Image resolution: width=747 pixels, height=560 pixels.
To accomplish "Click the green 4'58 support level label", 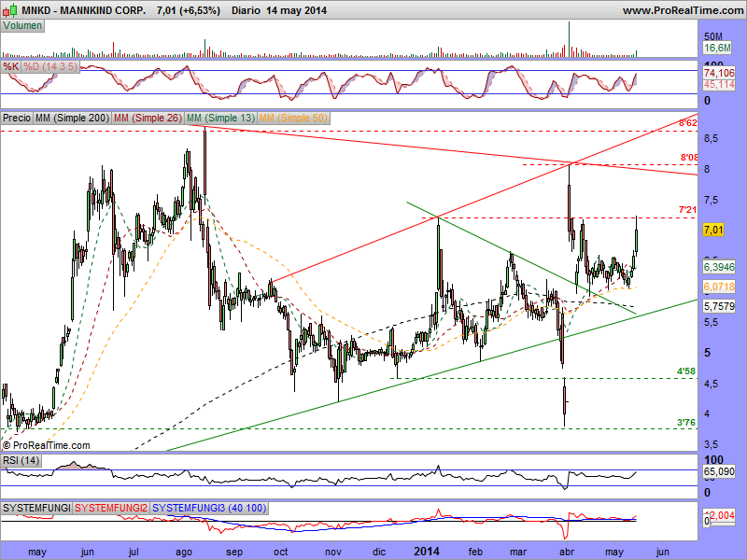I will [686, 371].
